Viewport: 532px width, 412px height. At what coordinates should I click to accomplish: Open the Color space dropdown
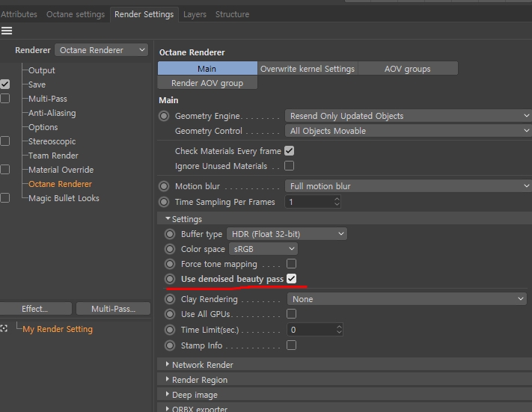tap(263, 249)
